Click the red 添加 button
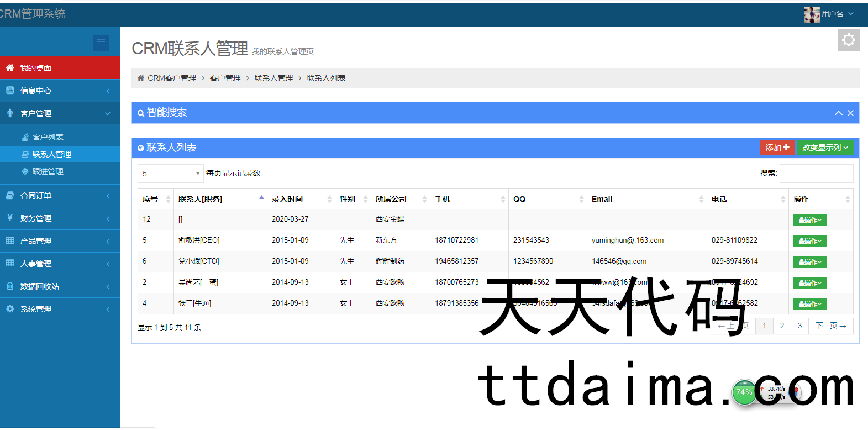This screenshot has width=868, height=430. point(777,148)
